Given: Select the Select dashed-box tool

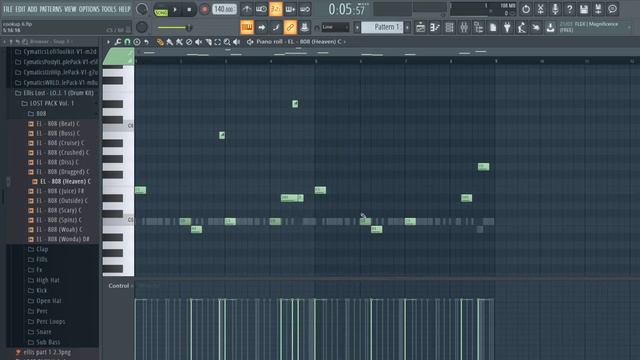Looking at the screenshot, I should [218, 42].
